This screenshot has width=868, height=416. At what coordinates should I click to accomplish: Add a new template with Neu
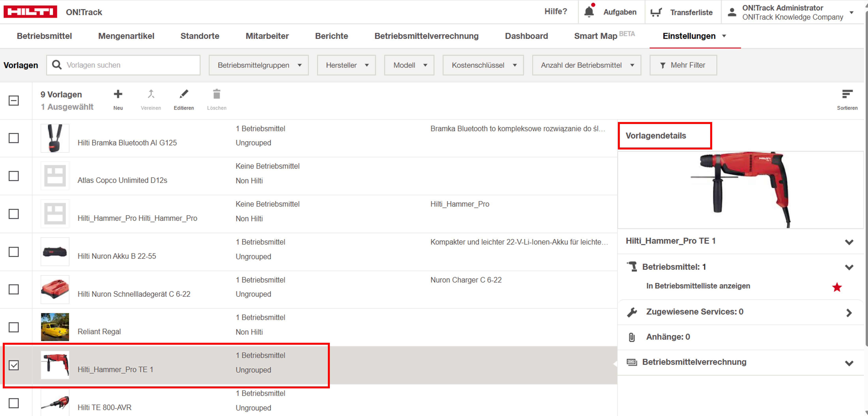[118, 99]
